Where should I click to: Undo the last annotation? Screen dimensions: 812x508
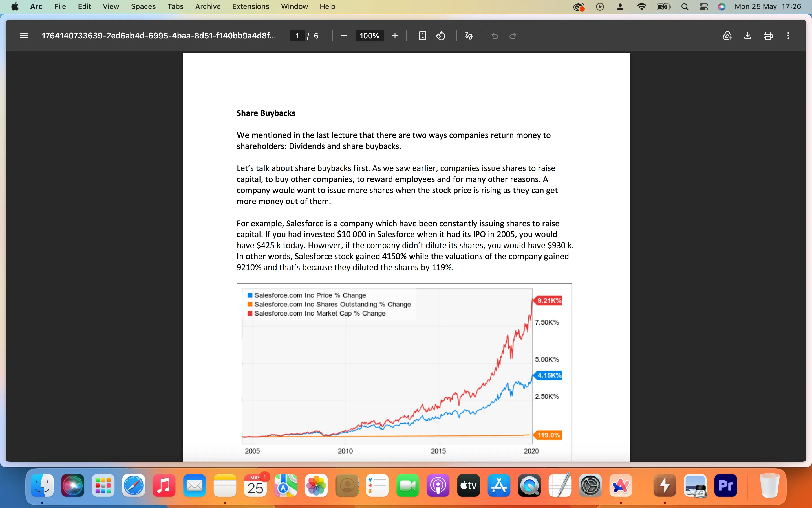[495, 36]
